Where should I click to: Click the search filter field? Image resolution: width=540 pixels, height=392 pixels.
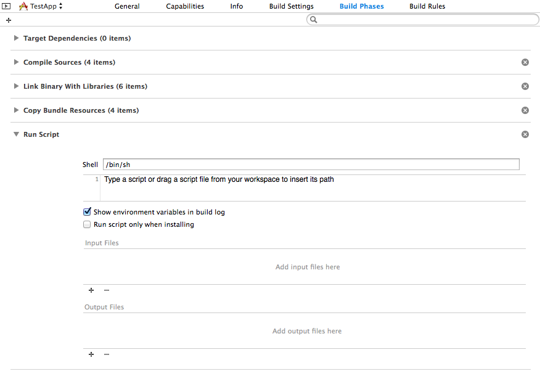pos(425,20)
